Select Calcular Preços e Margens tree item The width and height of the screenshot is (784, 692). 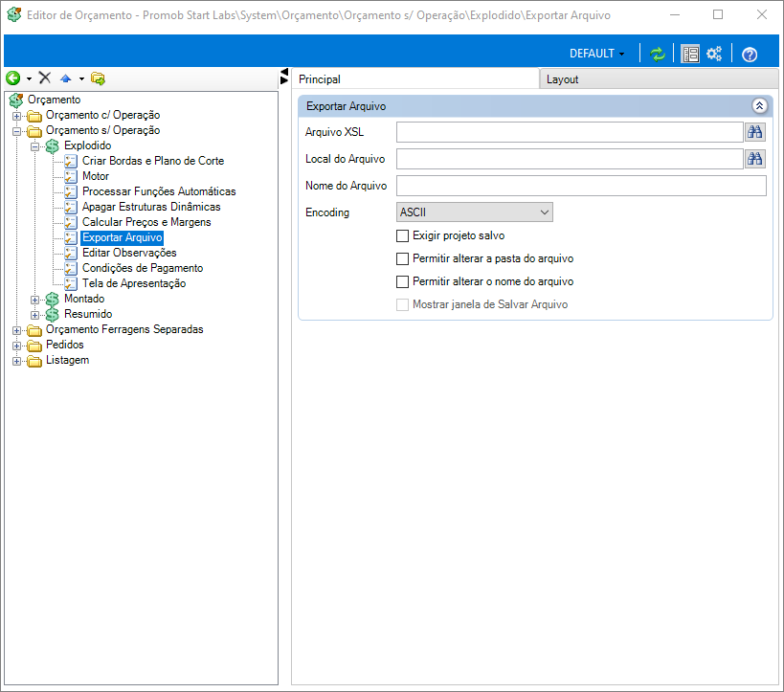146,222
